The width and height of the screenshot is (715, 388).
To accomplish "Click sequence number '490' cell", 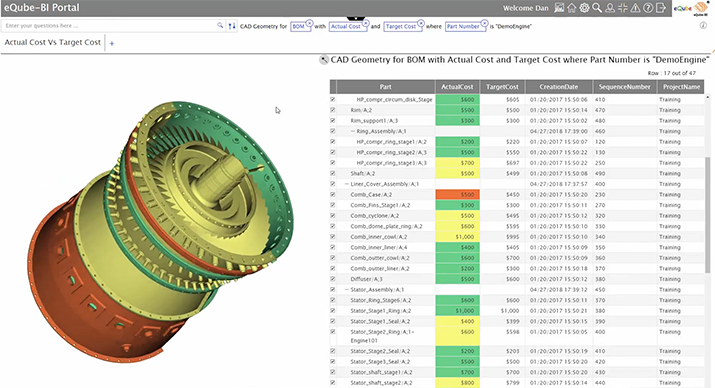I will pos(600,173).
